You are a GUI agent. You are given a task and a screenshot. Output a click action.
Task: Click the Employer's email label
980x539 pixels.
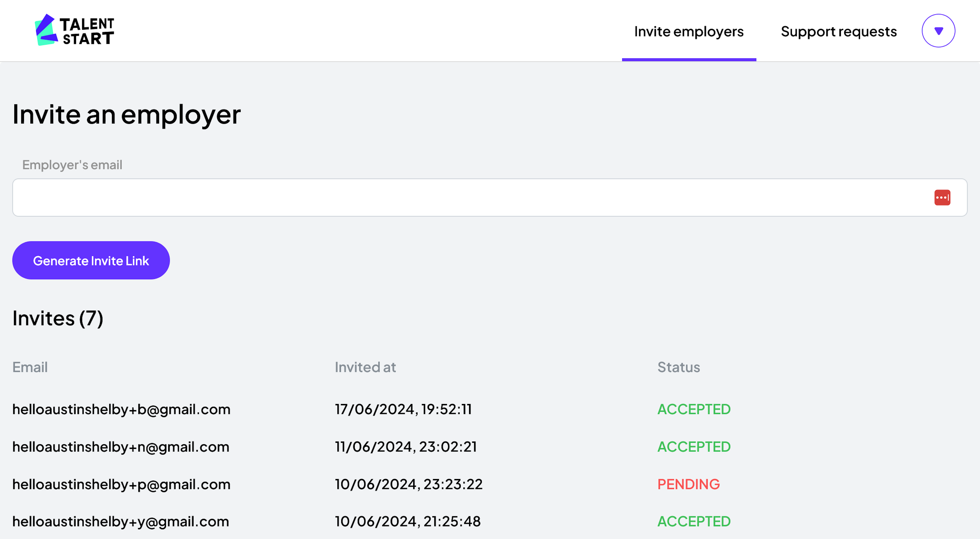pyautogui.click(x=72, y=165)
